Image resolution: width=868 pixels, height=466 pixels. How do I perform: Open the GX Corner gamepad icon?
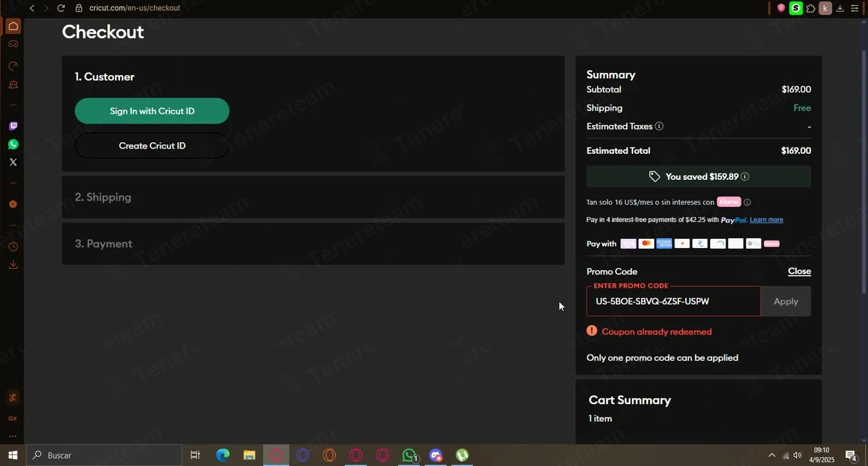click(13, 45)
